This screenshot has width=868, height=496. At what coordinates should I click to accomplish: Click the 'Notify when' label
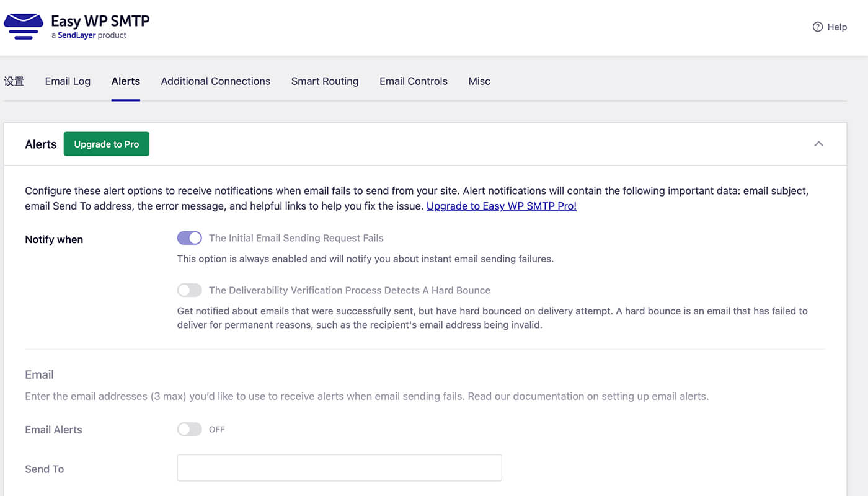(54, 239)
